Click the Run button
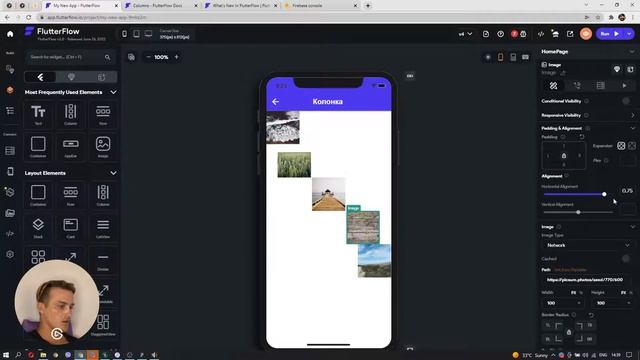 (611, 34)
